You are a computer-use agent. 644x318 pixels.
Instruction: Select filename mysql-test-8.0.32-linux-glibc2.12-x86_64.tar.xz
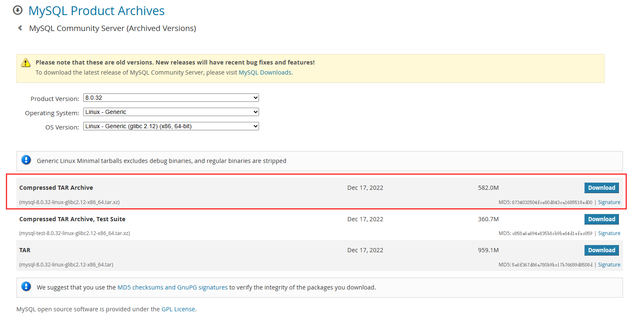(74, 233)
